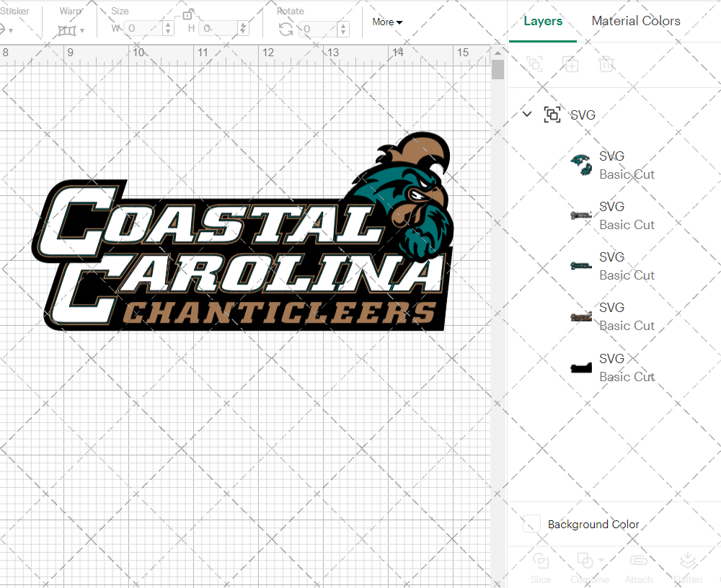Open the More dropdown
The height and width of the screenshot is (588, 721).
(x=387, y=22)
